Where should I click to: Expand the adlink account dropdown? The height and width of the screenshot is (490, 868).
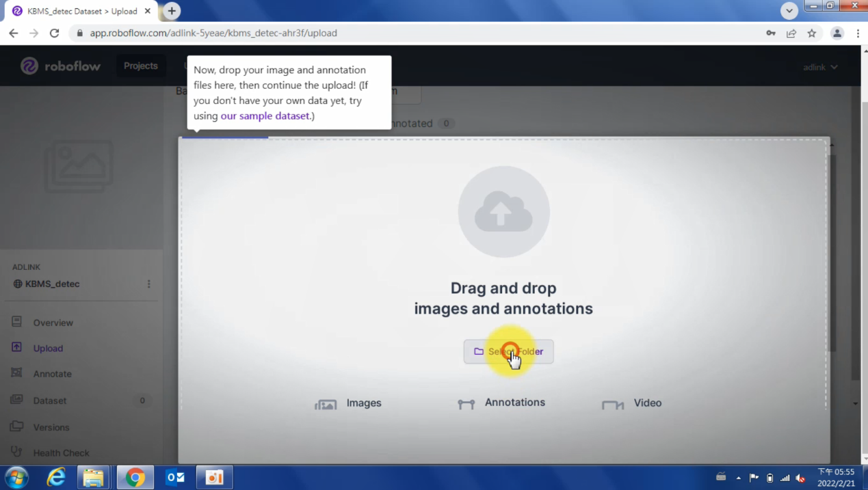[820, 67]
